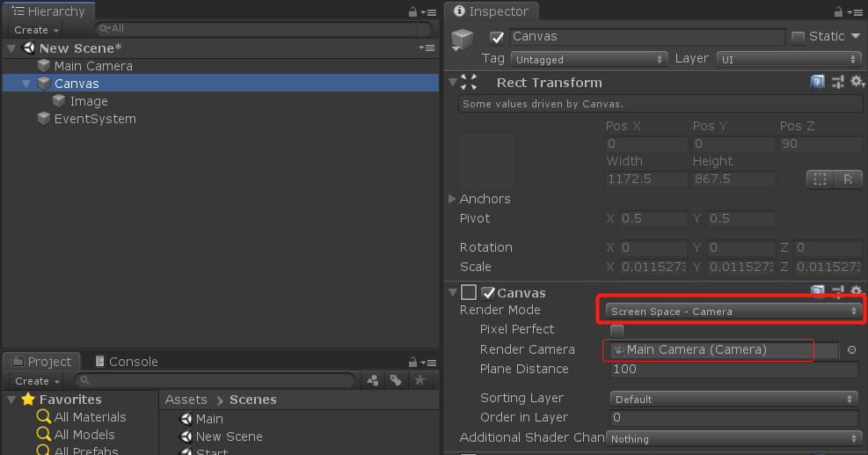Open Rect Transform settings gear
The height and width of the screenshot is (455, 868).
(857, 82)
